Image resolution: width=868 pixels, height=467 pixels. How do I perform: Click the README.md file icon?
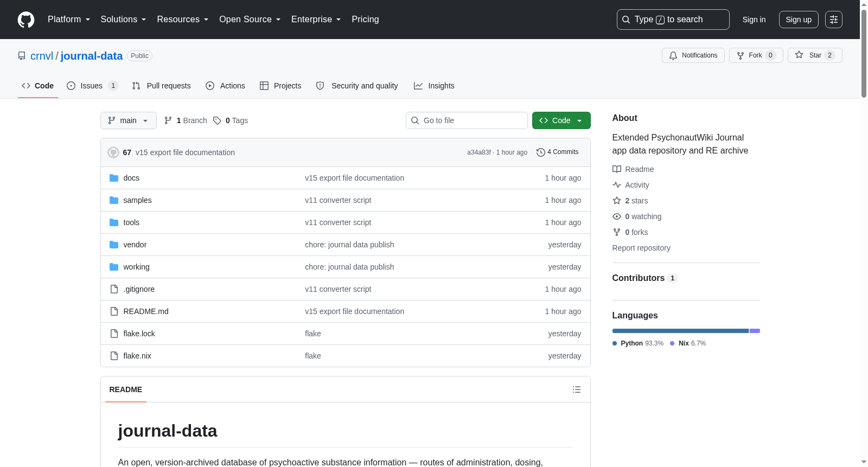(x=114, y=311)
